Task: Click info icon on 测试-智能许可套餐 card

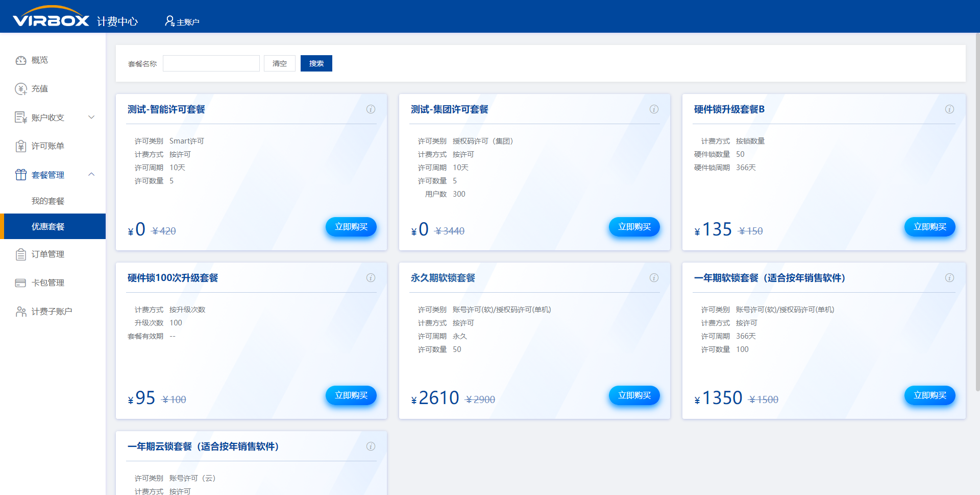Action: 371,109
